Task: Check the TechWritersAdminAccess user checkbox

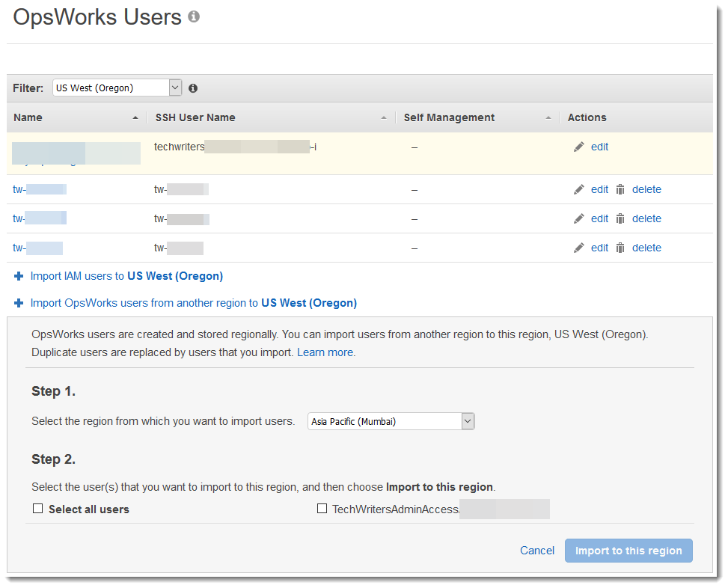Action: 322,509
